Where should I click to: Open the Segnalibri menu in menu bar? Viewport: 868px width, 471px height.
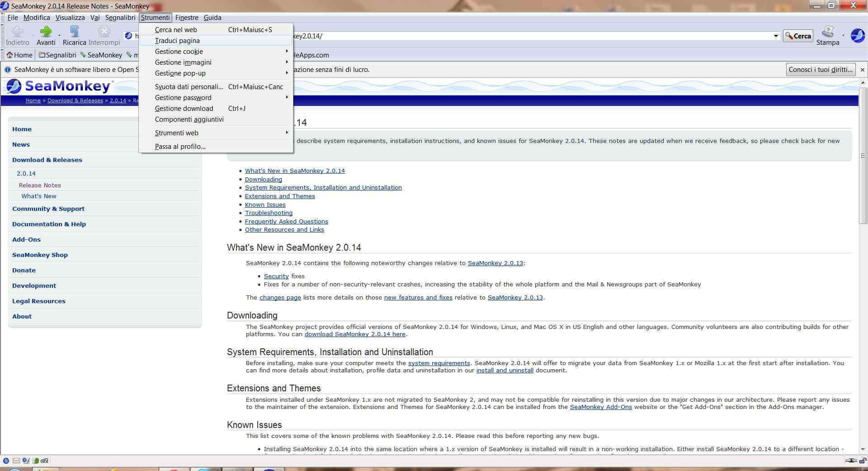[120, 18]
